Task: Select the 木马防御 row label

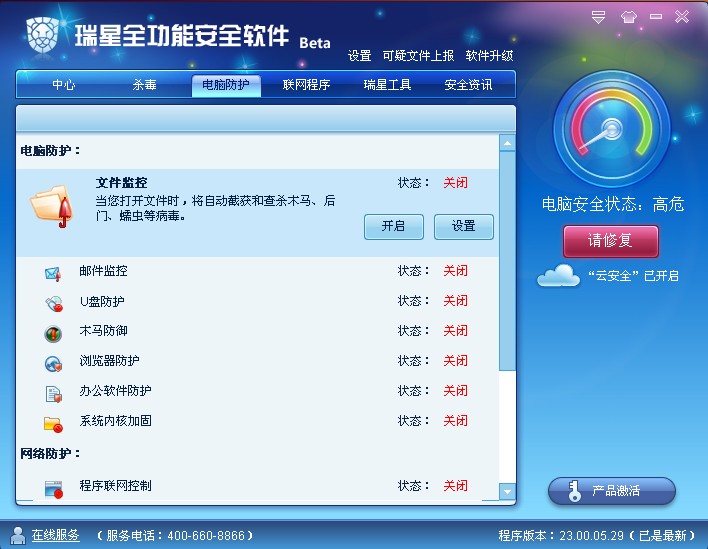Action: [103, 331]
